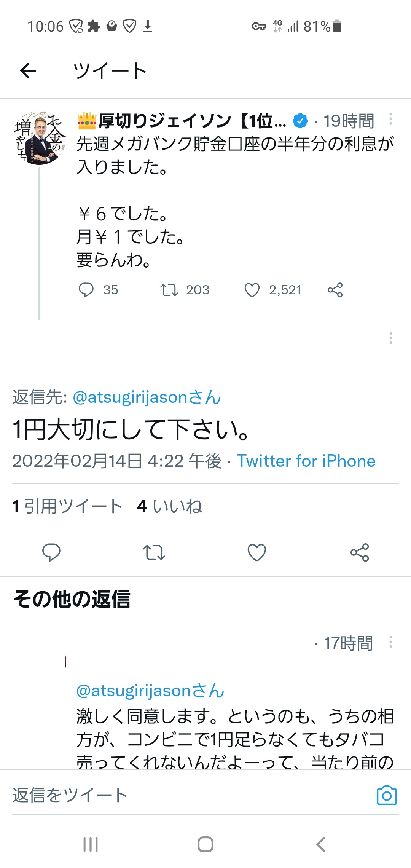Like the 1円大切にして下さい reply

pyautogui.click(x=257, y=552)
